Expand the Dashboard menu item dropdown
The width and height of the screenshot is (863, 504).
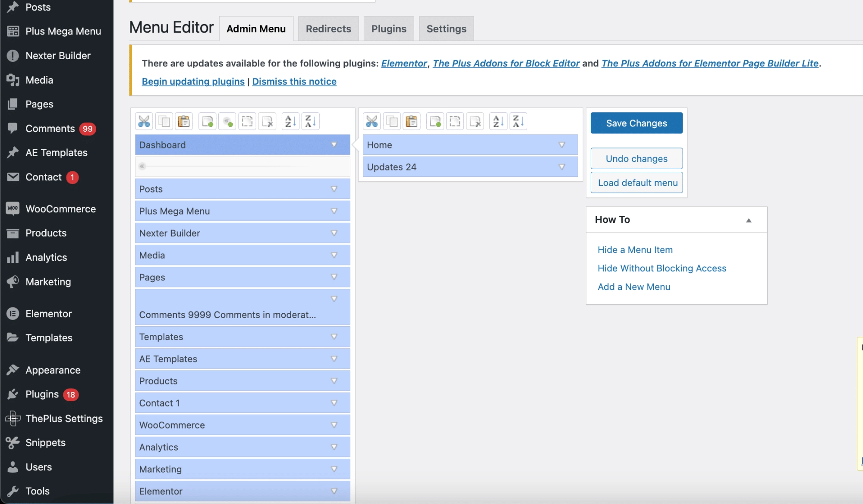pyautogui.click(x=334, y=145)
